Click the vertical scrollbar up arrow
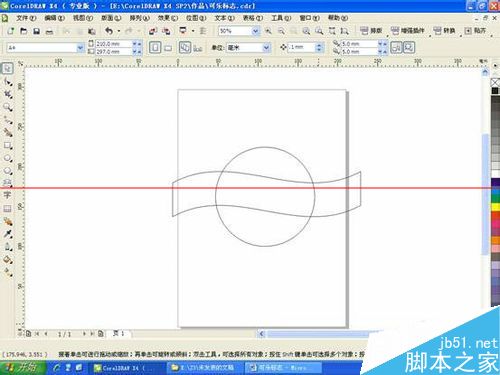The width and height of the screenshot is (500, 375). (x=485, y=72)
